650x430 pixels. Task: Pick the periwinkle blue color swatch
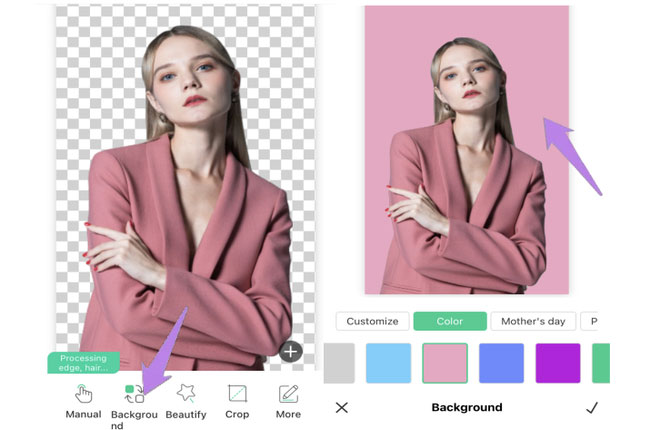(501, 363)
